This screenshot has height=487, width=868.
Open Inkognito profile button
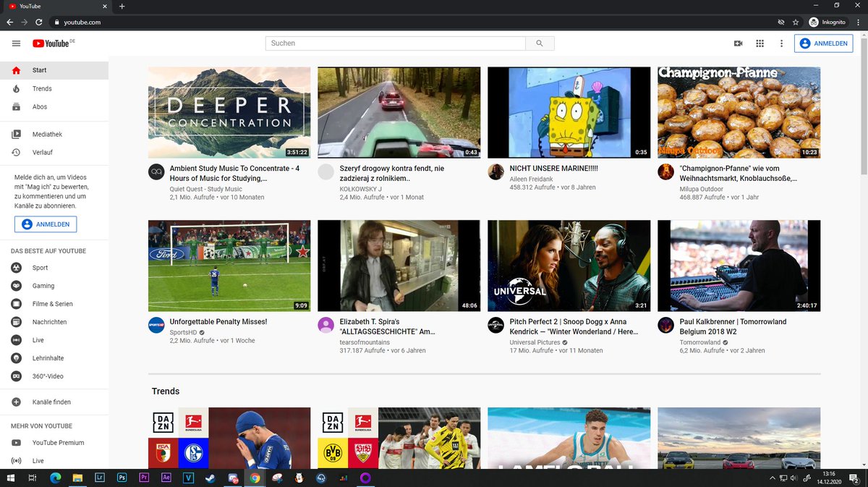[827, 22]
